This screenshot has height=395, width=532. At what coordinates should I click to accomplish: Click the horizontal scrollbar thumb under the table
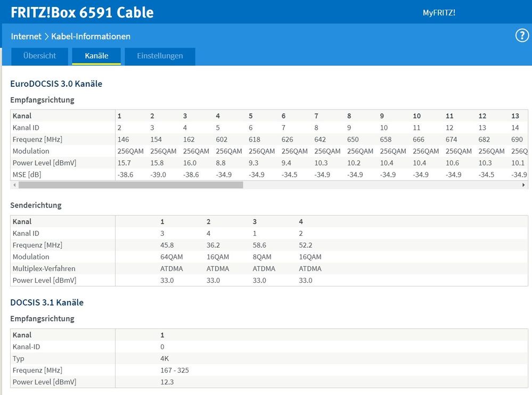click(x=130, y=185)
